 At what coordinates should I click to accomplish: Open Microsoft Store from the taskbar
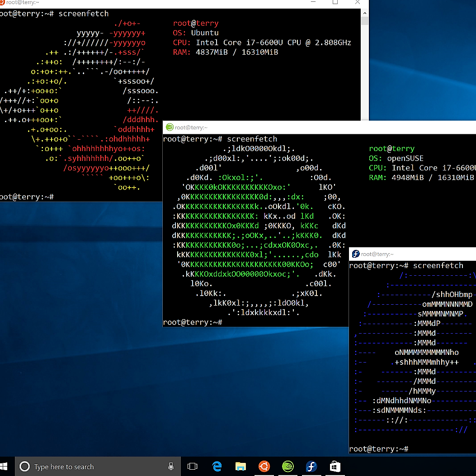click(x=335, y=467)
